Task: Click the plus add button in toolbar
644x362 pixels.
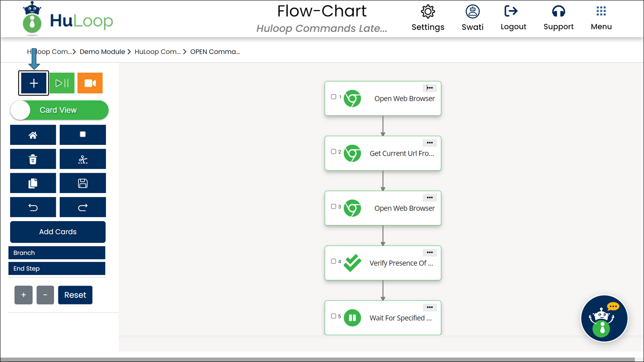Action: 34,83
